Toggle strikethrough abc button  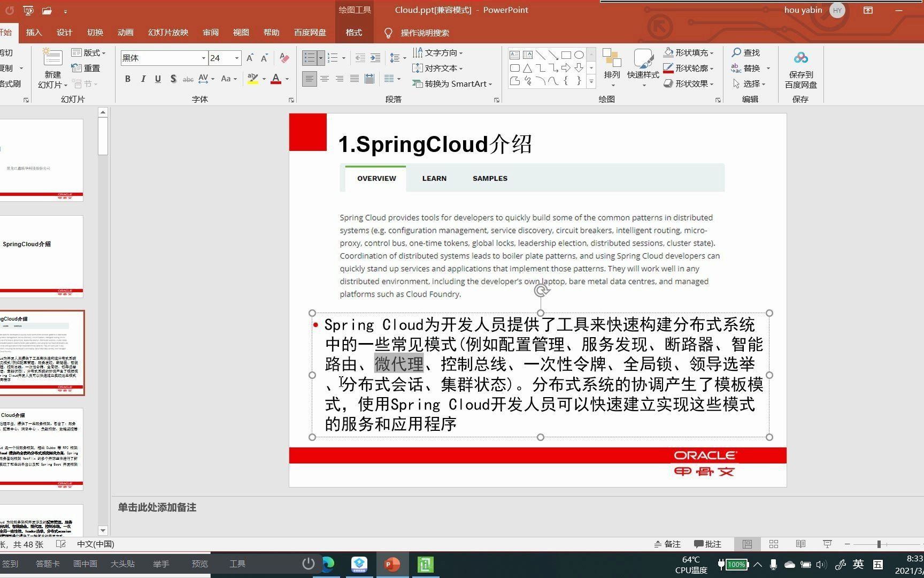pyautogui.click(x=188, y=79)
